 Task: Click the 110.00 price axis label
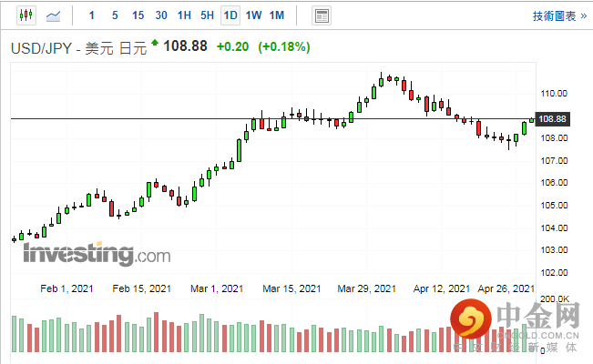554,94
